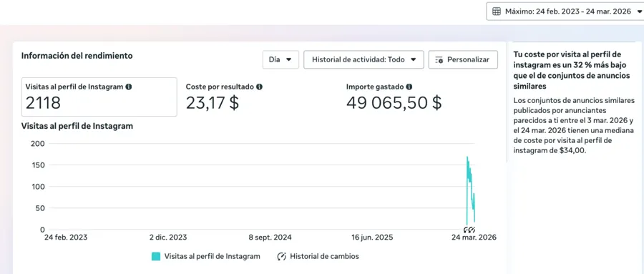Click the 24 feb. 2023 axis label

(x=66, y=238)
